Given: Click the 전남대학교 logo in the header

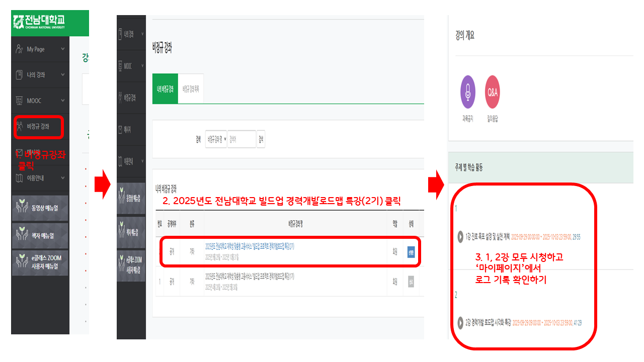Looking at the screenshot, I should click(40, 22).
